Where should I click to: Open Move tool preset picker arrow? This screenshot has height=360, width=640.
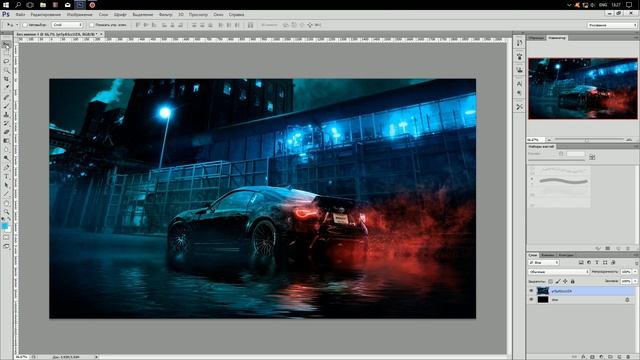coord(17,25)
